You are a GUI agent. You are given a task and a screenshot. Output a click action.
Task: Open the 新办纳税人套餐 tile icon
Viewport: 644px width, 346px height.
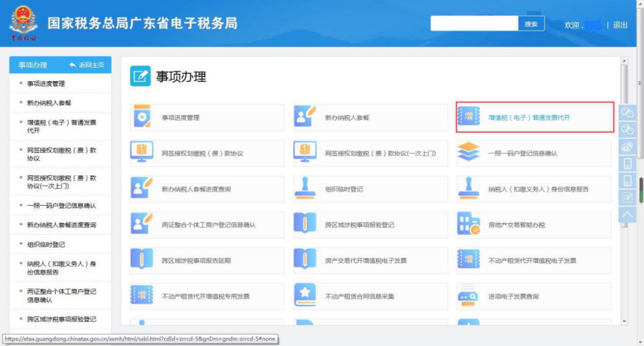click(304, 117)
